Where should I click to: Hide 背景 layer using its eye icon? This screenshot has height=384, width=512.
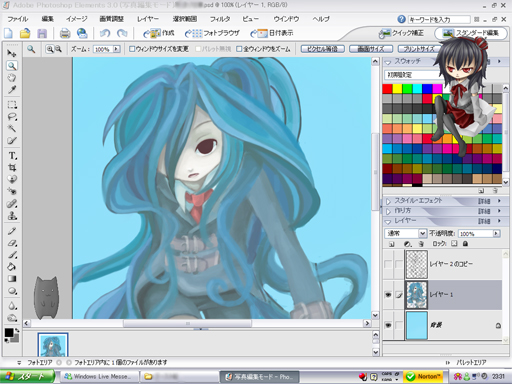pyautogui.click(x=388, y=325)
